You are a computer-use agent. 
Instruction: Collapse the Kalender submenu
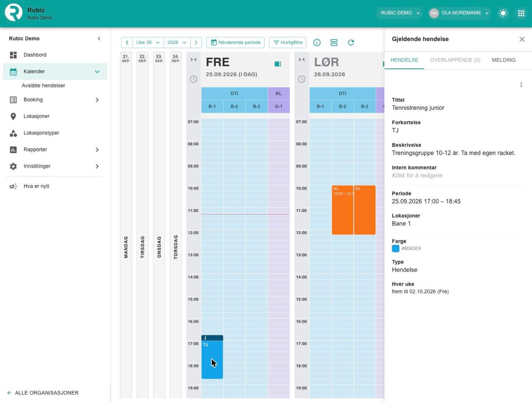(97, 72)
